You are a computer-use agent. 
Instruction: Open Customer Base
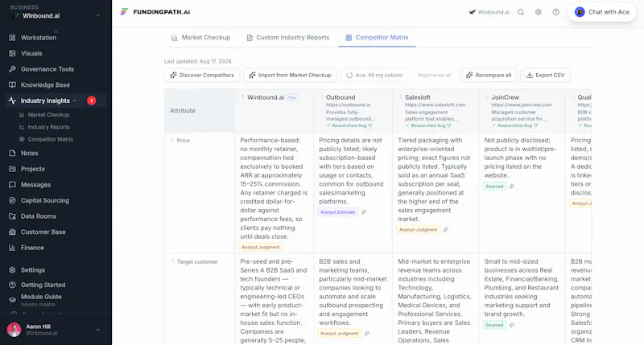click(x=43, y=232)
